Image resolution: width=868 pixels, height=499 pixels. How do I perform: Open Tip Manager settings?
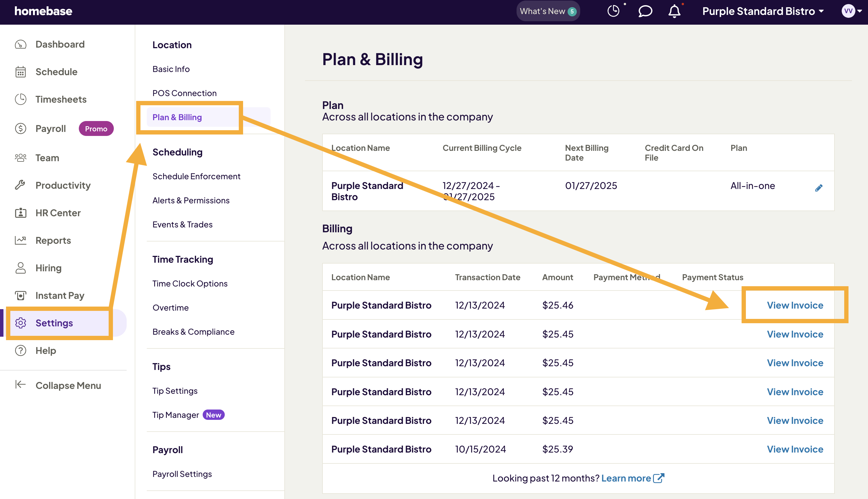pos(176,415)
